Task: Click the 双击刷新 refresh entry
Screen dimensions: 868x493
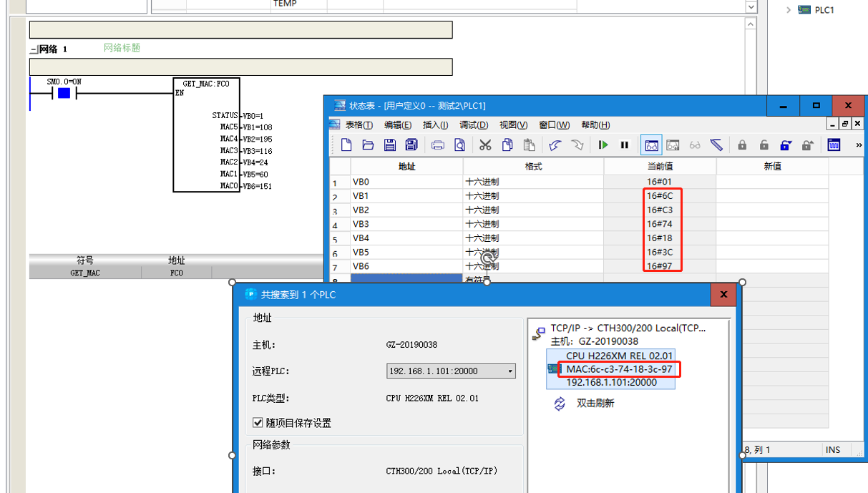Action: click(595, 404)
